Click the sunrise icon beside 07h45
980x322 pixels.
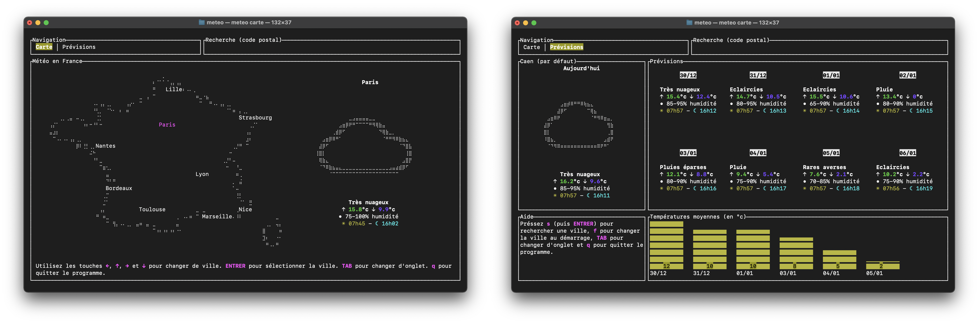coord(344,224)
